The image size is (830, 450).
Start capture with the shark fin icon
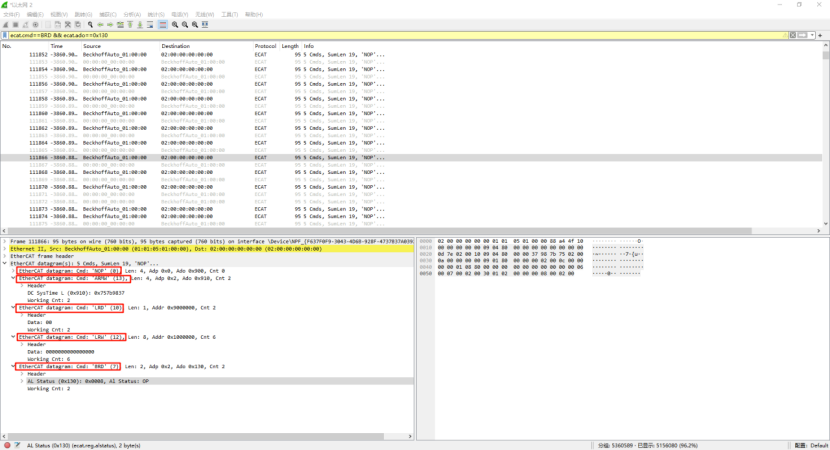click(x=5, y=24)
